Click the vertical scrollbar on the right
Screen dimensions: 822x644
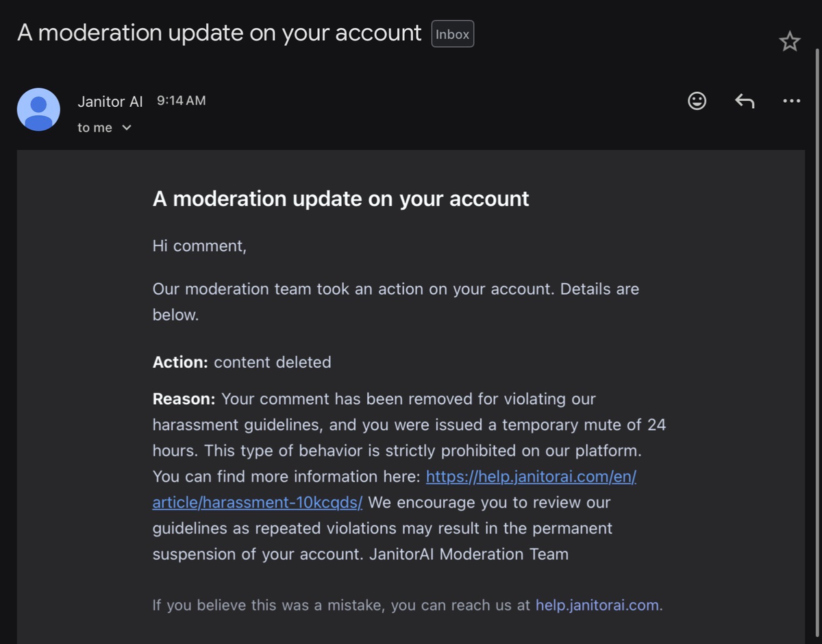click(817, 343)
